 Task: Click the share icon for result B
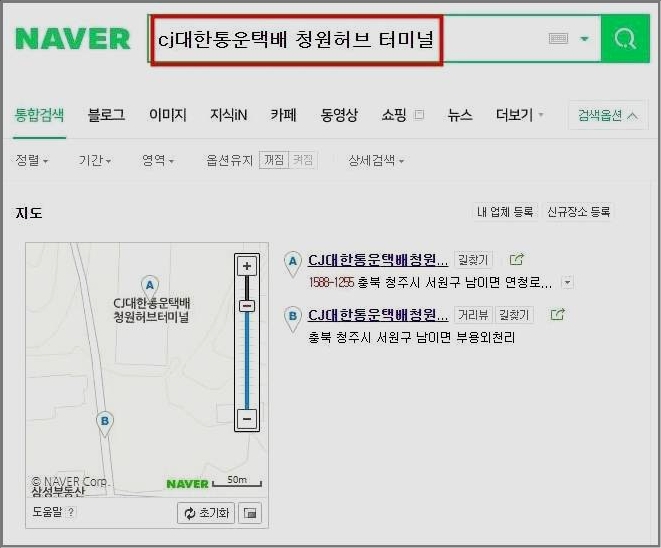[558, 314]
